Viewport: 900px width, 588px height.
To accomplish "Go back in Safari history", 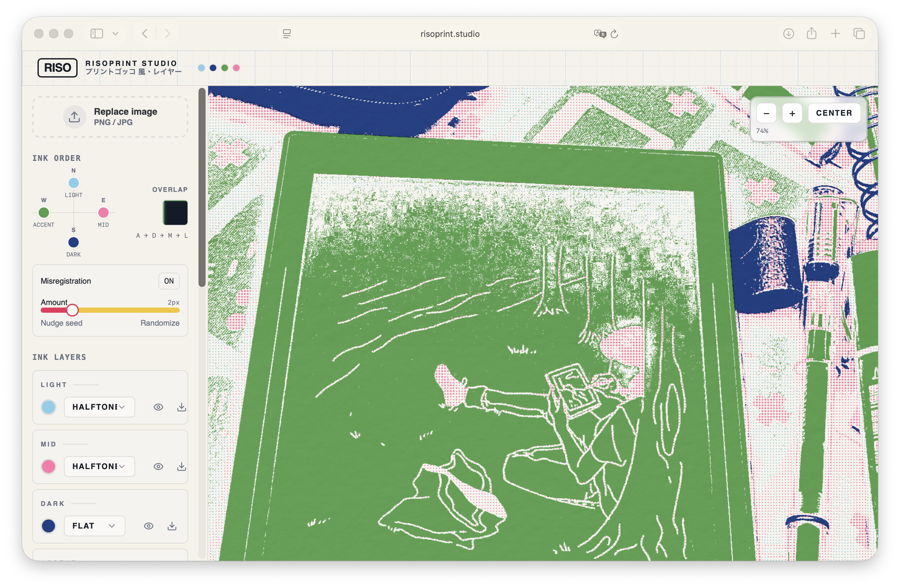I will pyautogui.click(x=145, y=34).
